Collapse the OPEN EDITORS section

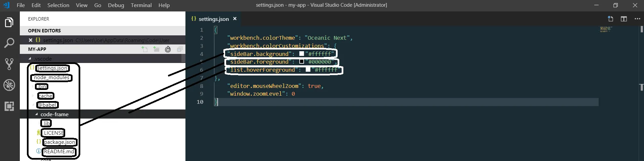(44, 31)
